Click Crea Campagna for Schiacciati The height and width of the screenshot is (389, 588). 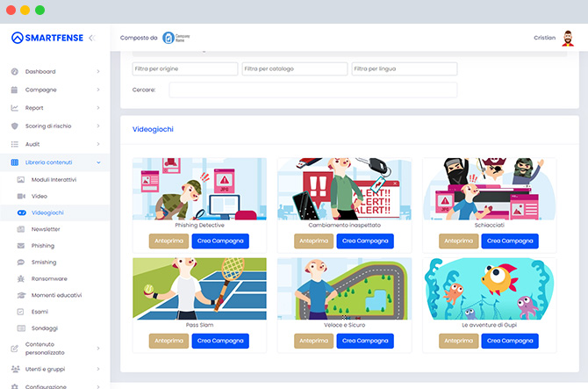(510, 241)
